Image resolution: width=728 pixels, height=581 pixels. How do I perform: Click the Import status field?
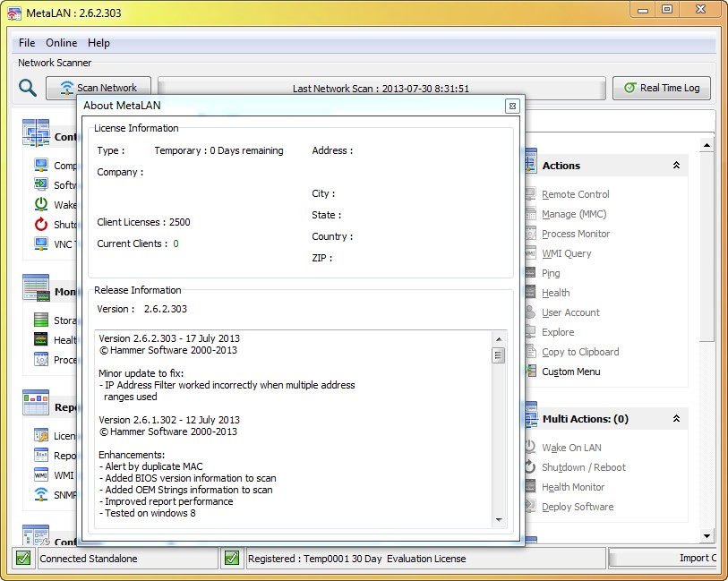664,558
